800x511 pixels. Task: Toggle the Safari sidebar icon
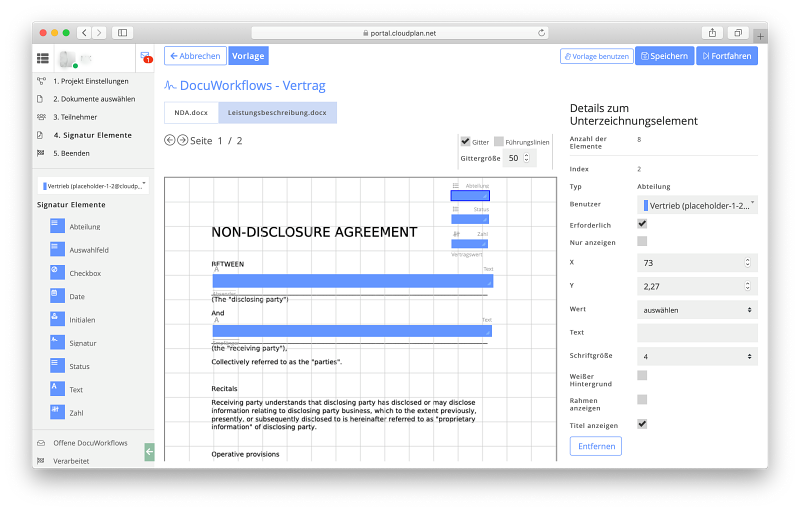pyautogui.click(x=122, y=33)
